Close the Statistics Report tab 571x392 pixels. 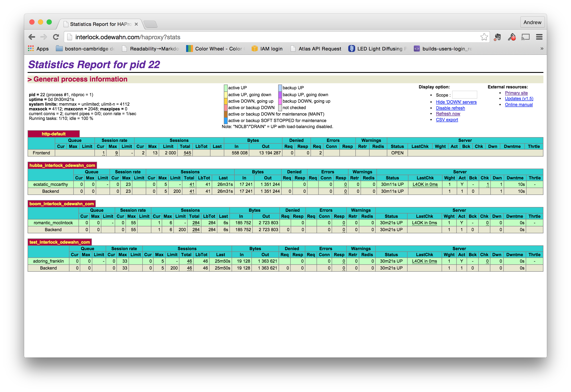pyautogui.click(x=136, y=24)
